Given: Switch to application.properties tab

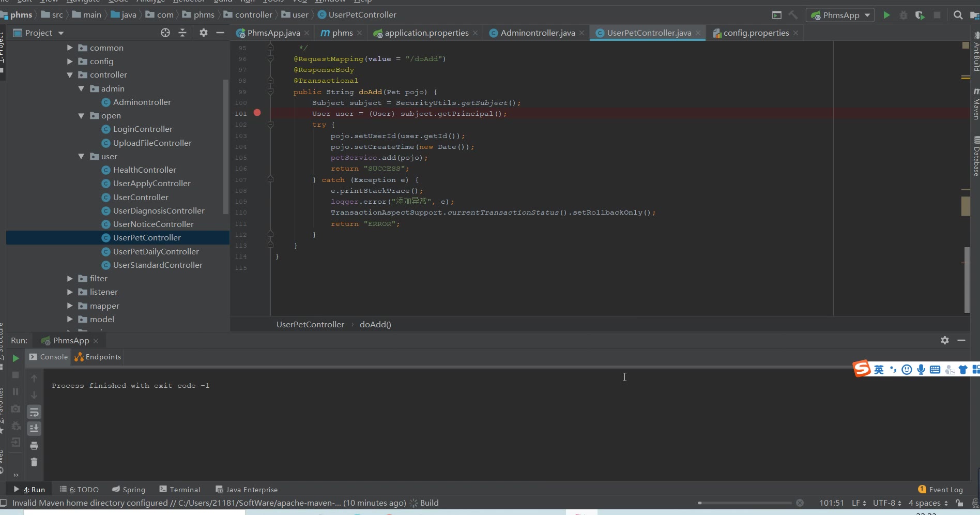Looking at the screenshot, I should tap(426, 33).
